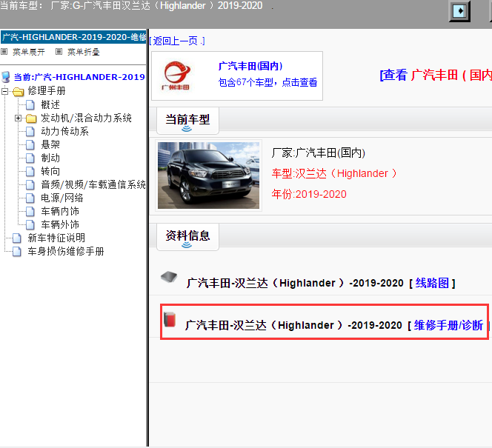This screenshot has height=448, width=492.
Task: Click 菜单折叠 to collapse all menus
Action: [84, 52]
